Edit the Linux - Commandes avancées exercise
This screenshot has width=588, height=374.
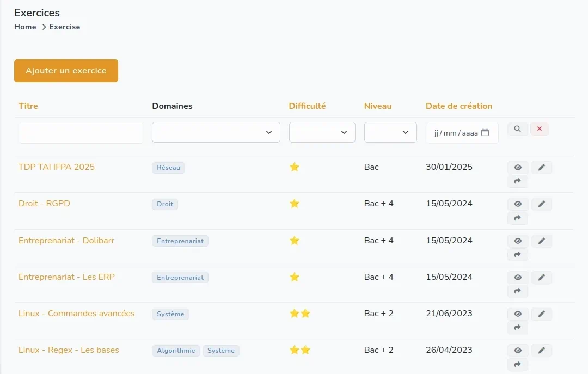point(541,314)
